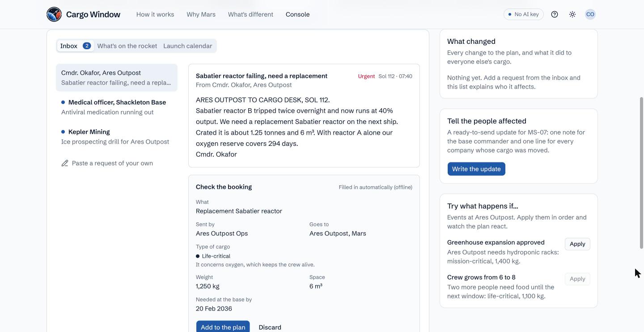The width and height of the screenshot is (644, 332).
Task: Discard the booking
Action: [x=270, y=327]
